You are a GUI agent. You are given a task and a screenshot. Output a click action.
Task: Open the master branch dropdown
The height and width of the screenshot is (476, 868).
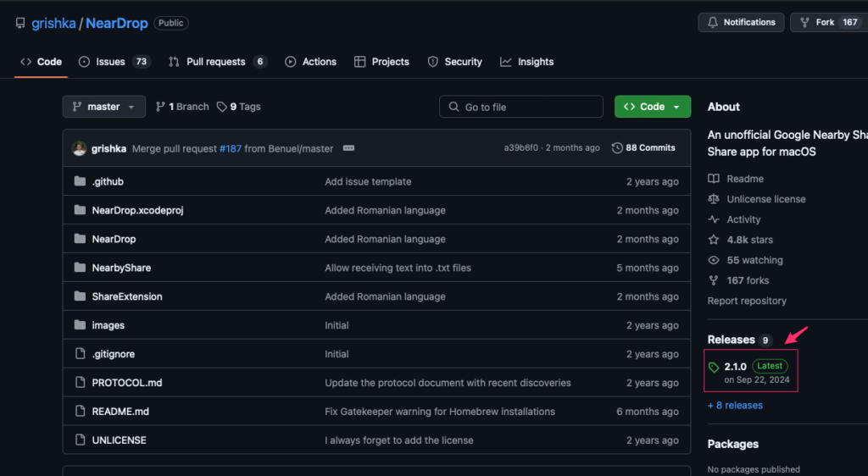pos(103,107)
